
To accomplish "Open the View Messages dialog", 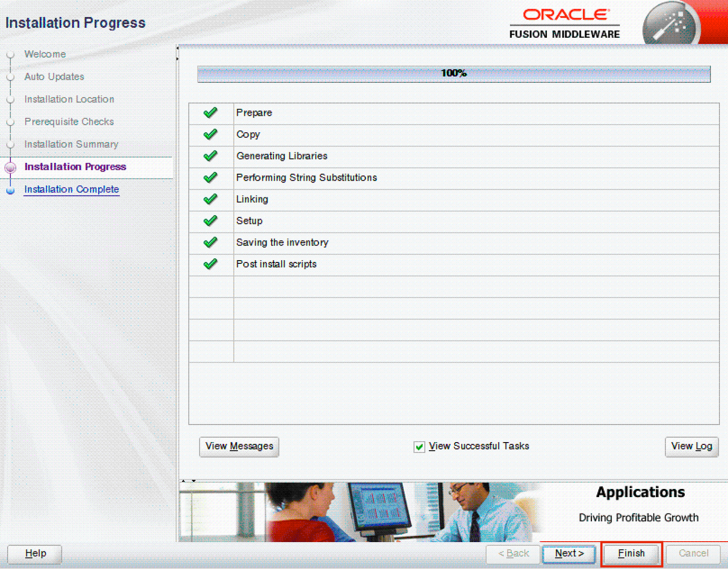I will (239, 447).
